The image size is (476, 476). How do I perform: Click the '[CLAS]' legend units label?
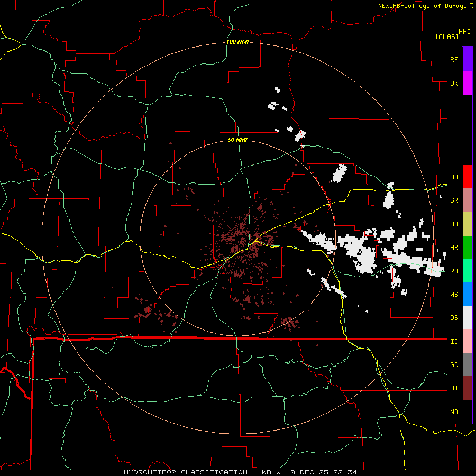447,36
